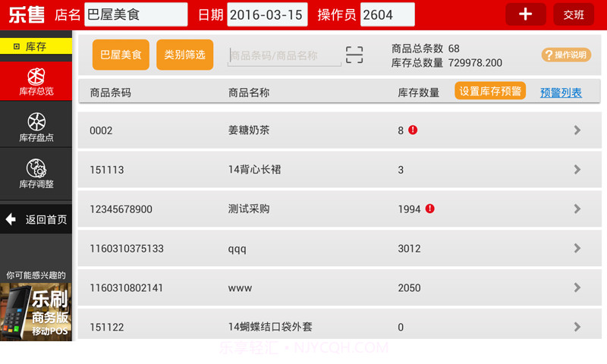Click the back arrow next to 返回首页
This screenshot has height=364, width=607.
[11, 219]
